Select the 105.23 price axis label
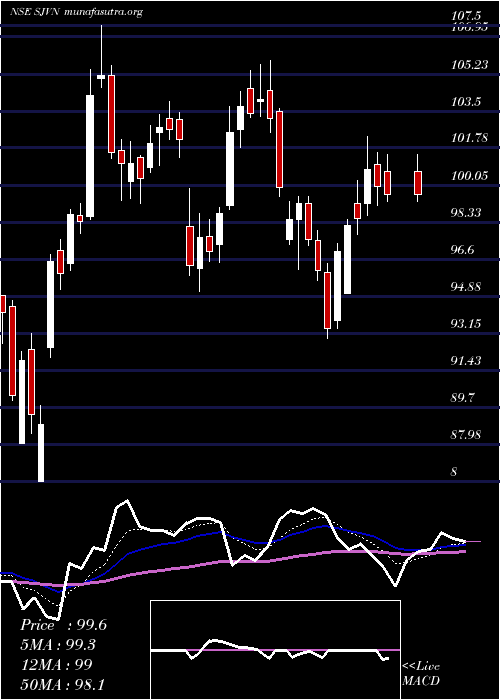The width and height of the screenshot is (500, 700). (x=470, y=65)
